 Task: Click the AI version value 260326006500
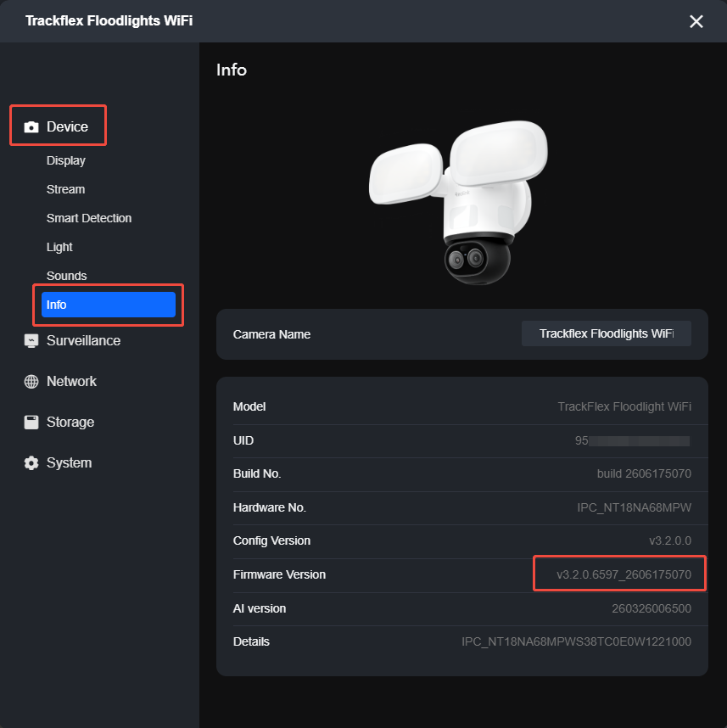[x=652, y=608]
